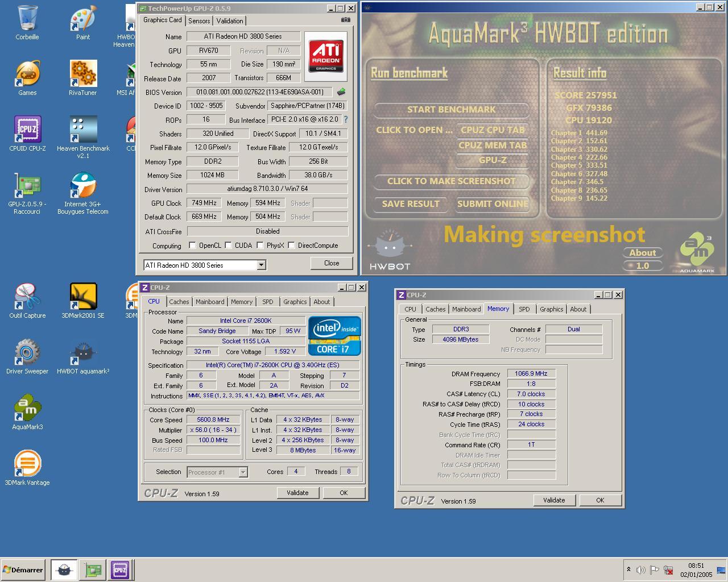
Task: Click OK in the CPU-Z Memory window
Action: (600, 500)
